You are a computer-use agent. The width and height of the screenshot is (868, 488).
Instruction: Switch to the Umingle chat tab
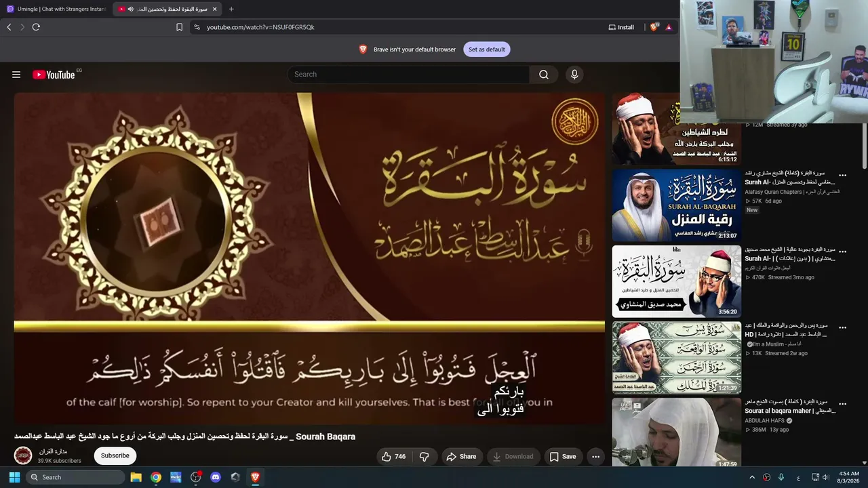[57, 9]
